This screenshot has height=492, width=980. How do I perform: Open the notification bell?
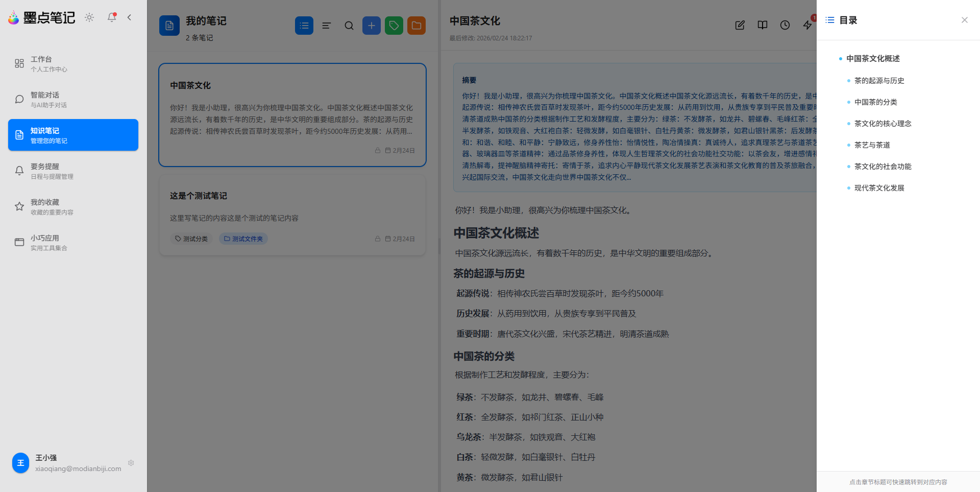click(x=111, y=17)
